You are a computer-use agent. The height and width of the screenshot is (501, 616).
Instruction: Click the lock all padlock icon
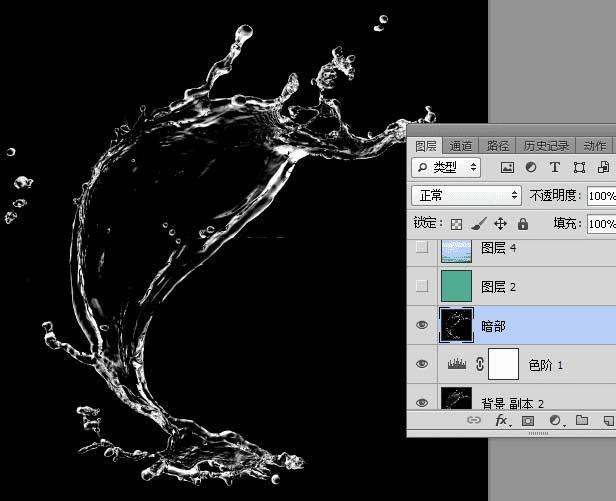tap(522, 224)
